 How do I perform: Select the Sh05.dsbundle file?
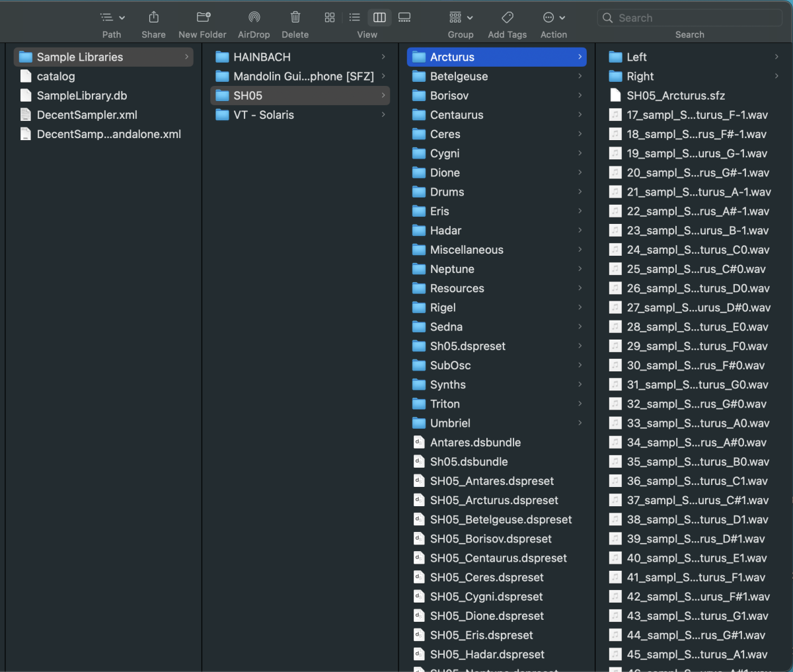[497, 462]
